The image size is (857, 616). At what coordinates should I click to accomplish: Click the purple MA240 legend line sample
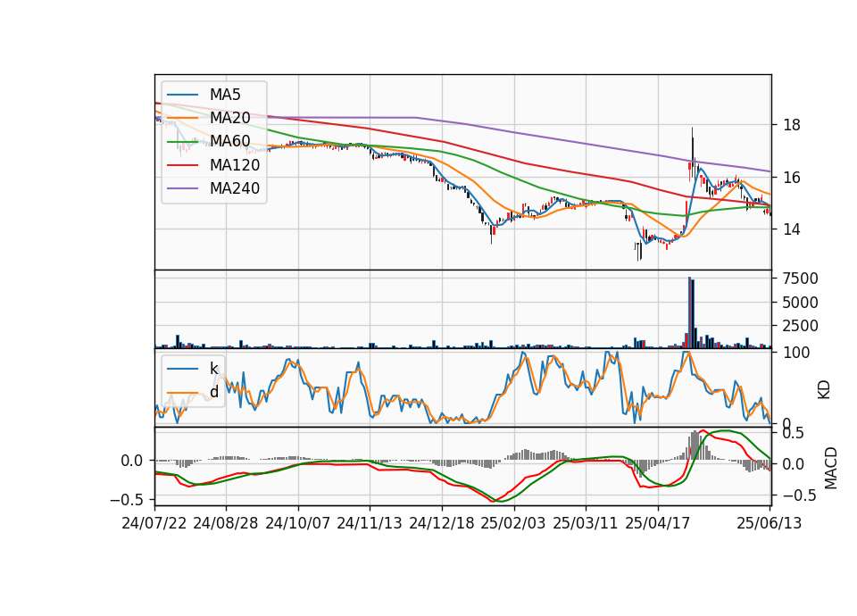tap(182, 188)
